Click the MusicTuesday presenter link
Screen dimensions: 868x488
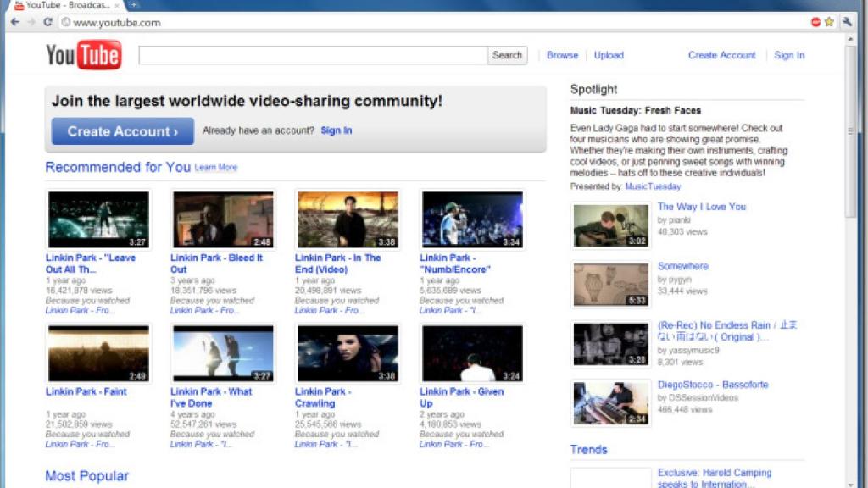pyautogui.click(x=653, y=186)
